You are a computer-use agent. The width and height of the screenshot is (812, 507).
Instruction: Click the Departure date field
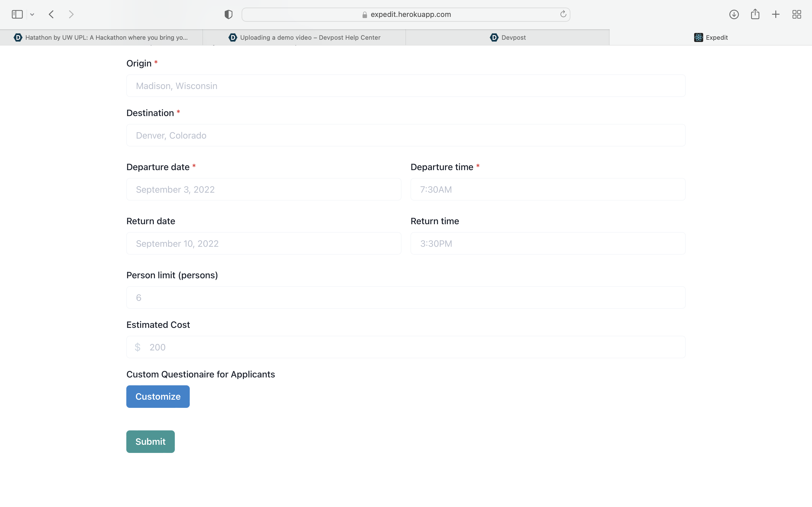coord(264,190)
